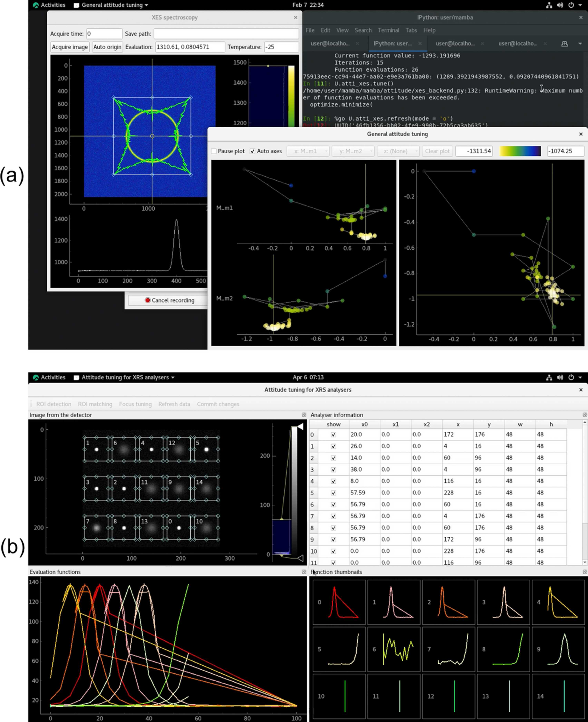Expand the terminal tab list dropdown arrow
Viewport: 588px width, 722px height.
click(x=580, y=44)
